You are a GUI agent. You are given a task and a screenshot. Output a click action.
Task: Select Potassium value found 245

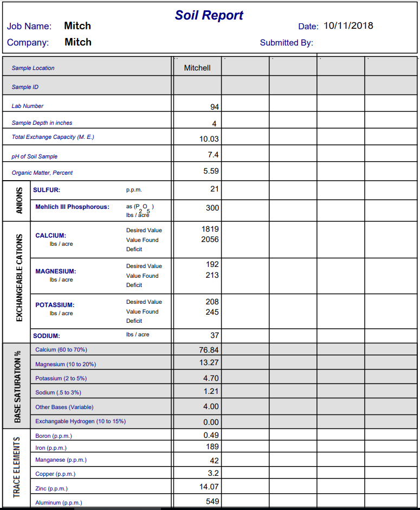coord(212,312)
